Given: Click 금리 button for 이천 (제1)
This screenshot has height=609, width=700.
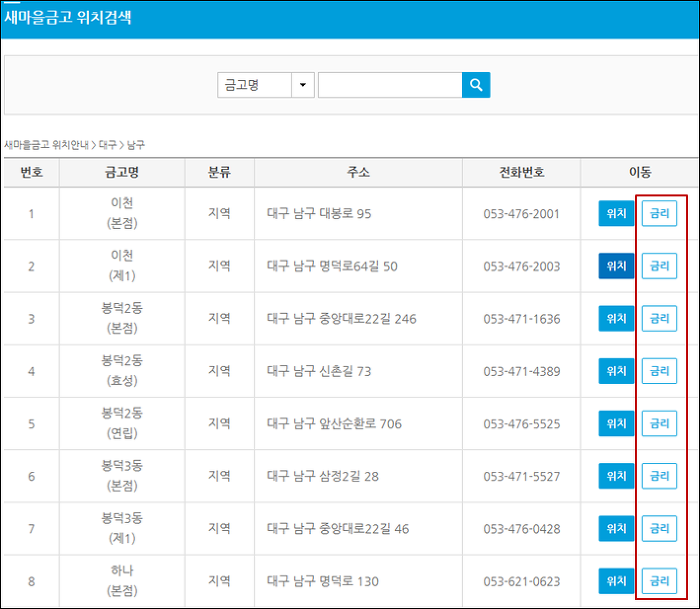Looking at the screenshot, I should point(659,266).
